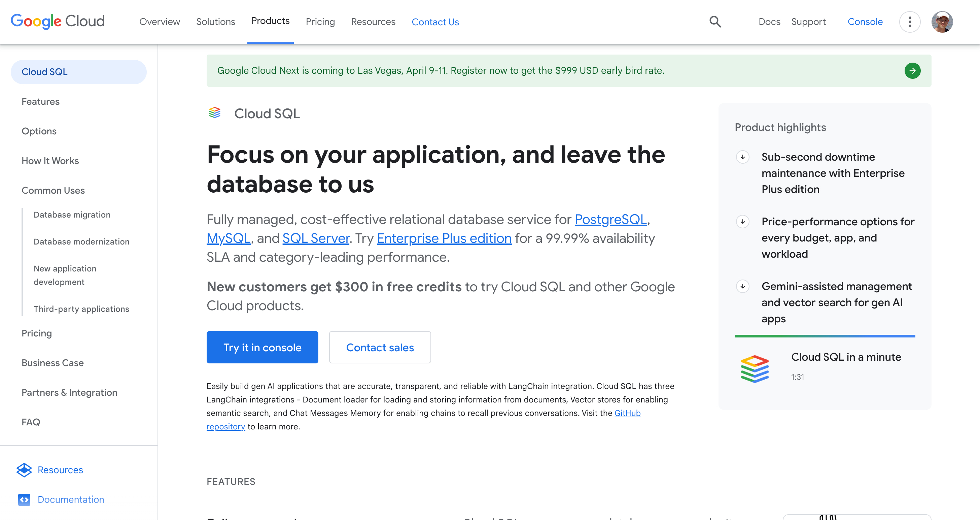This screenshot has width=980, height=520.
Task: Open the Overview menu in top navigation
Action: tap(160, 22)
